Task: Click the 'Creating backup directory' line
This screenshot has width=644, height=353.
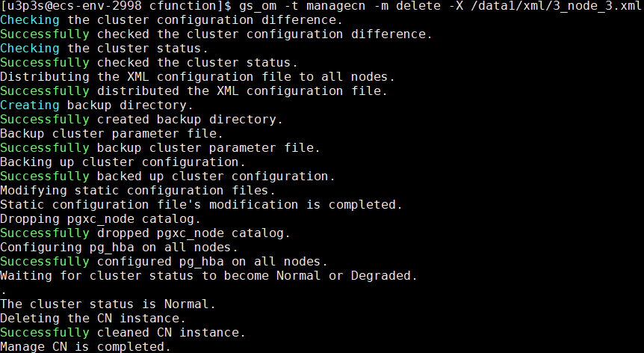Action: [93, 105]
